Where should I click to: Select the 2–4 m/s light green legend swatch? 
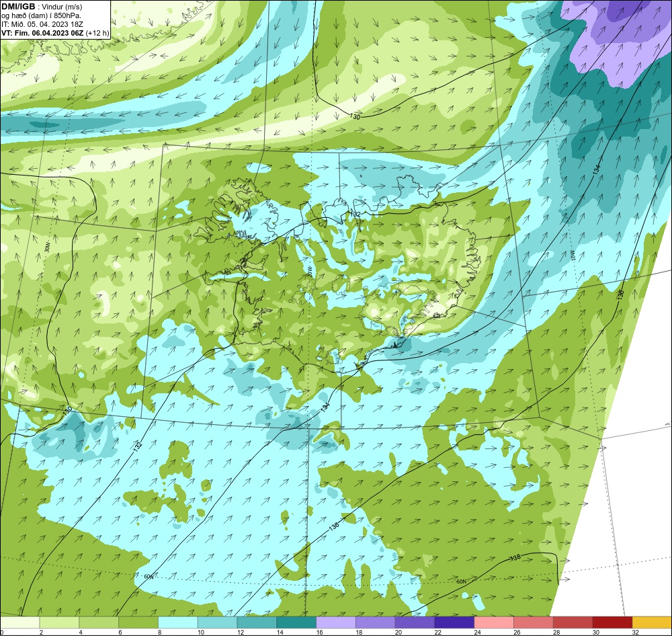(x=59, y=623)
